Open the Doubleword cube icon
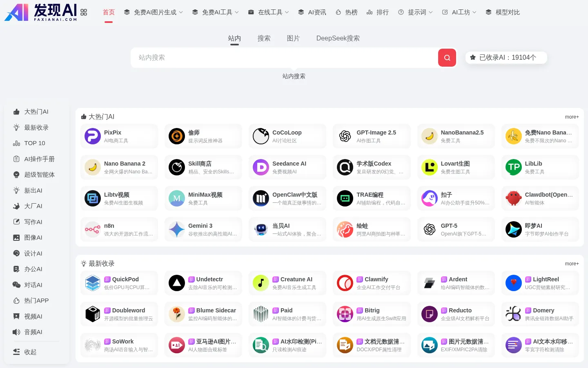Image resolution: width=588 pixels, height=368 pixels. pos(93,314)
